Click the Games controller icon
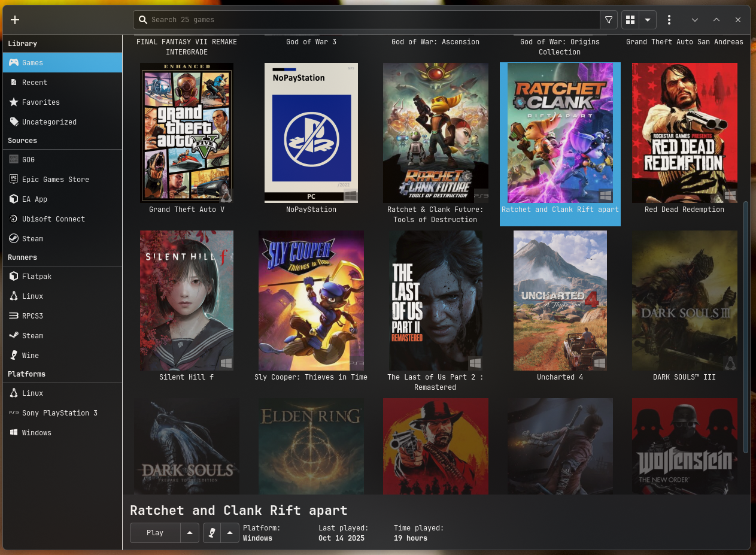This screenshot has height=555, width=756. 14,62
